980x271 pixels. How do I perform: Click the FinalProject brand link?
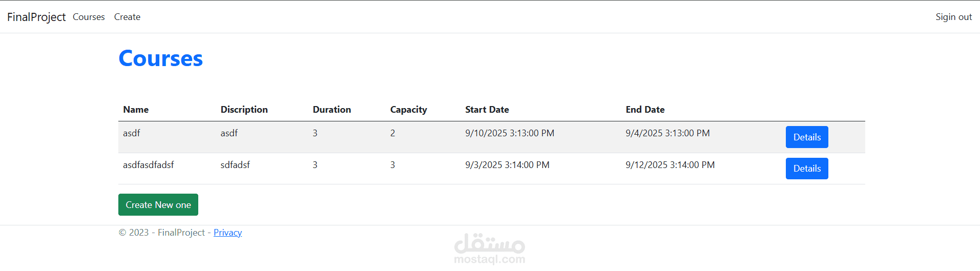pyautogui.click(x=36, y=17)
